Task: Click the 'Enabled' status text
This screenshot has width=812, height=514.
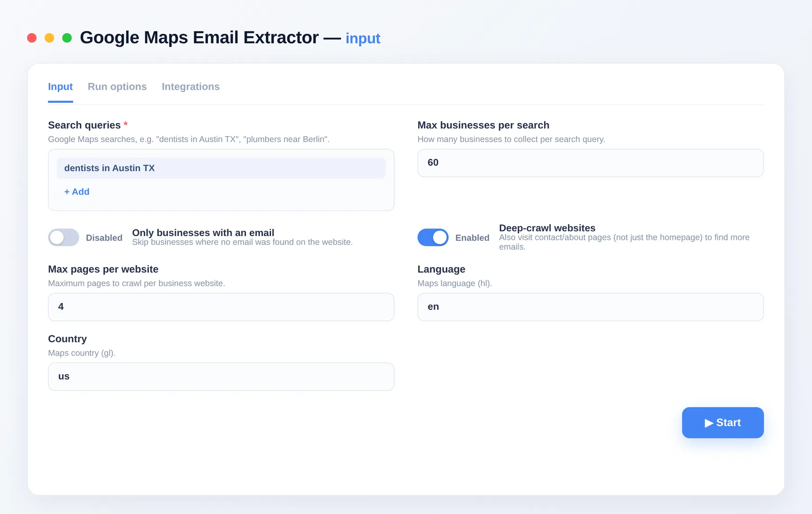Action: [x=472, y=238]
